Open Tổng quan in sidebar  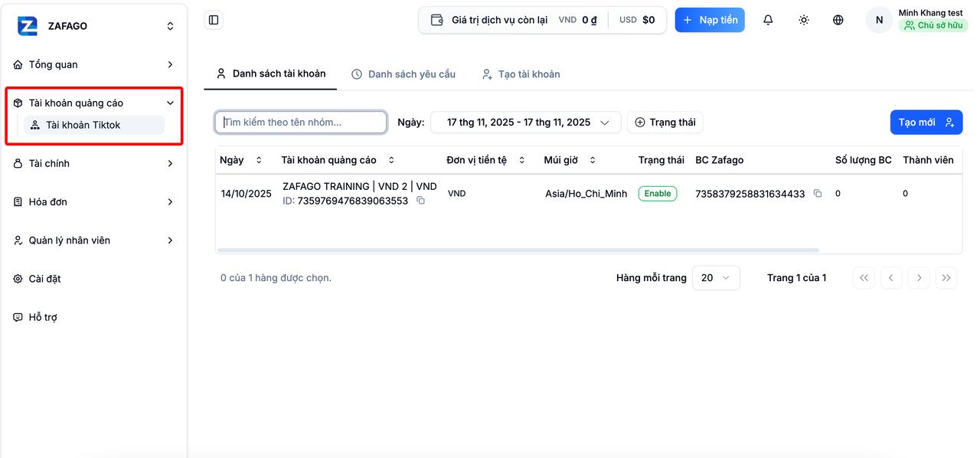(x=93, y=64)
